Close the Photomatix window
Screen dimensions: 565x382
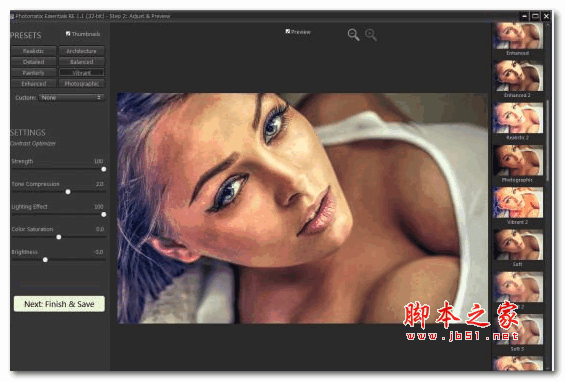tap(546, 16)
